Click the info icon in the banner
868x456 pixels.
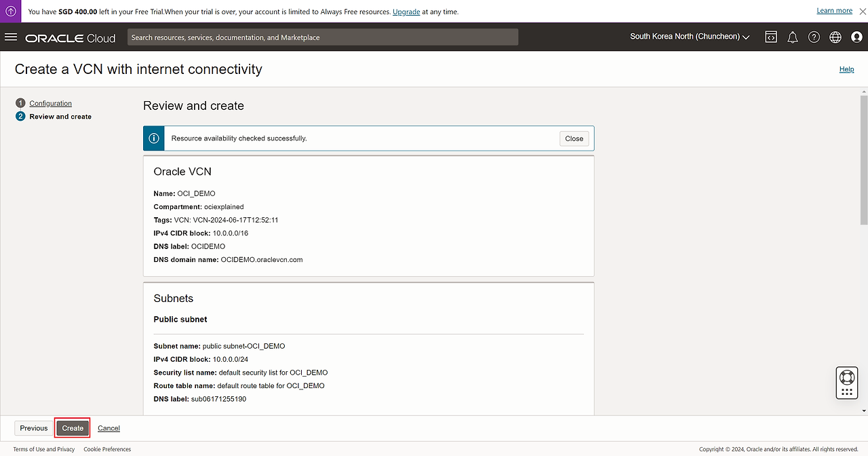point(154,138)
